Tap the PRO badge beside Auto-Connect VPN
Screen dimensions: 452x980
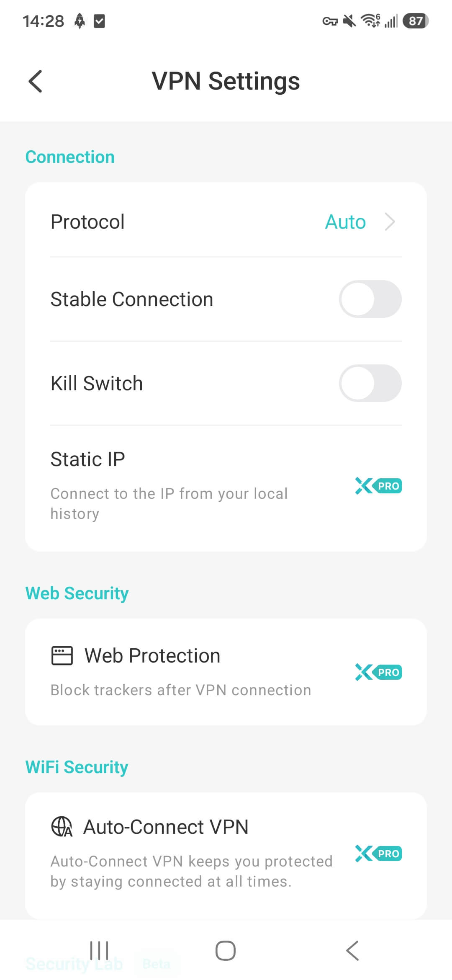point(378,854)
